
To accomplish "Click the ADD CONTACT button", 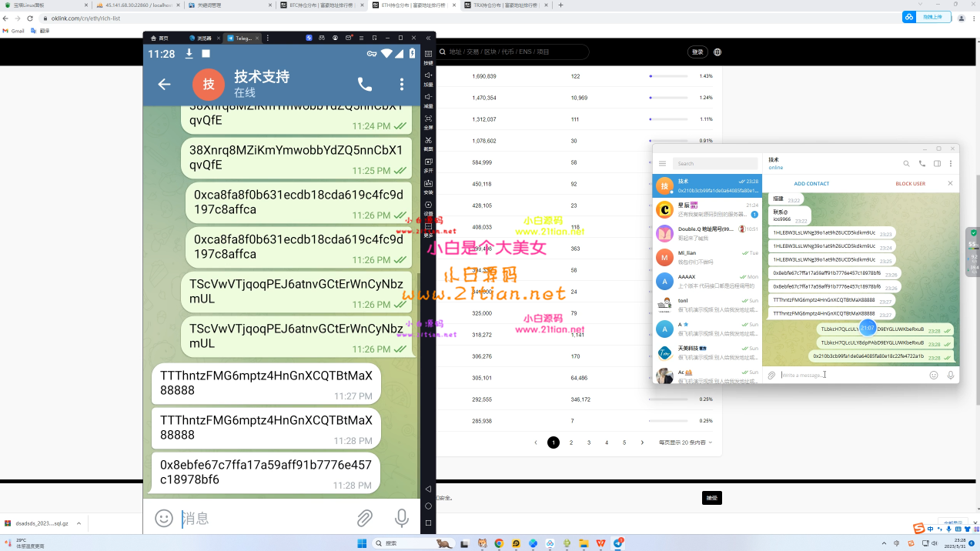I will [811, 183].
